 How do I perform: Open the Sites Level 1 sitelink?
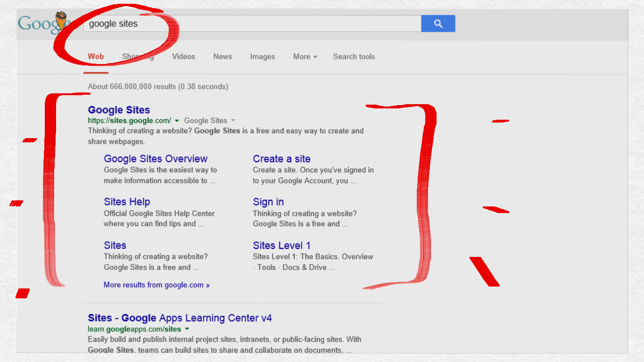[281, 245]
